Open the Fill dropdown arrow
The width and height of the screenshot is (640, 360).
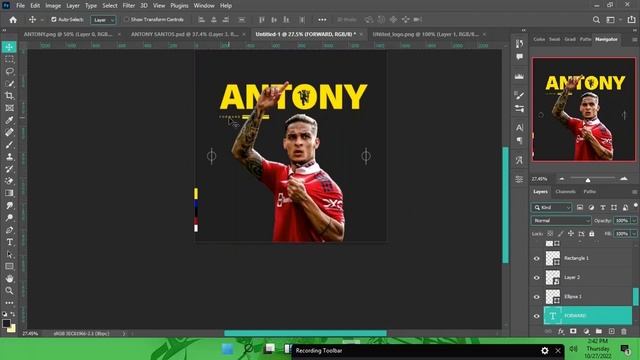(634, 233)
